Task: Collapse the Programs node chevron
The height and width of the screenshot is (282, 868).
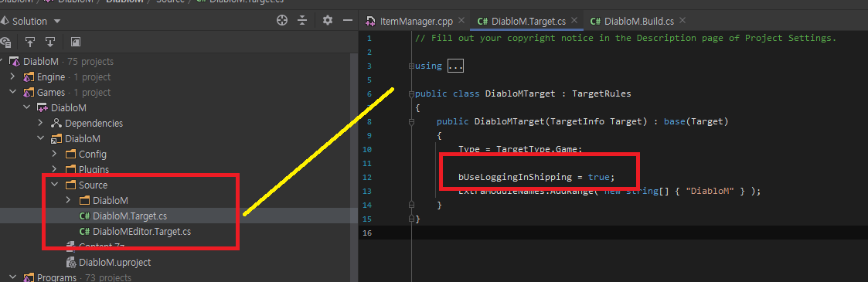Action: click(x=12, y=277)
